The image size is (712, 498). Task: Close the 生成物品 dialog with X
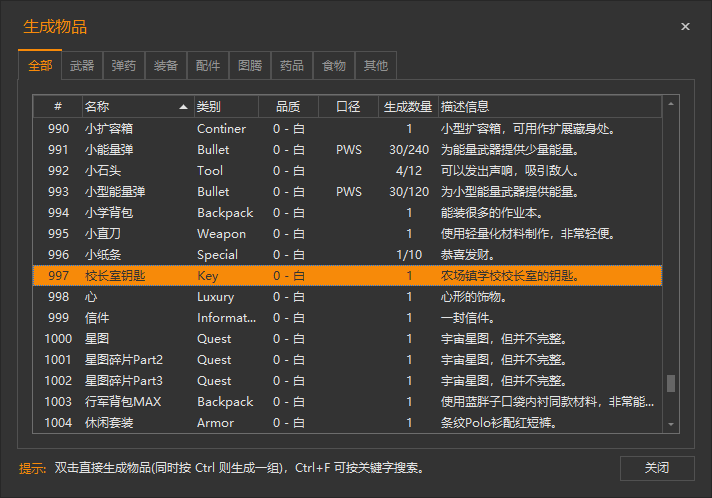(x=685, y=27)
